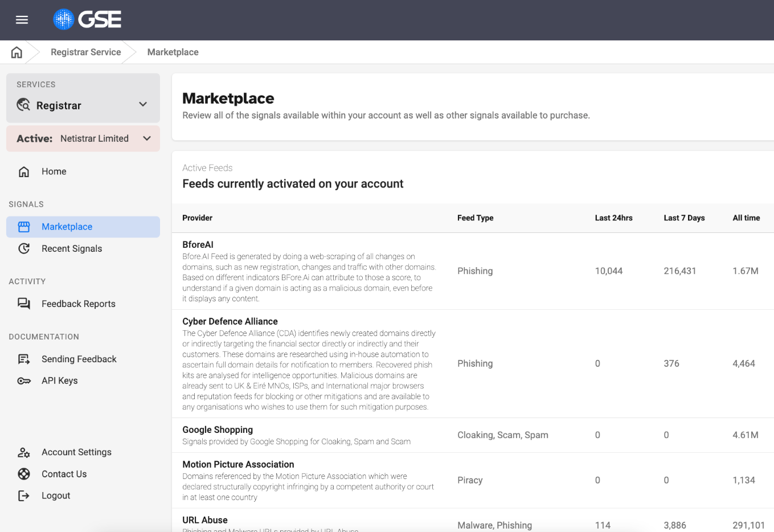This screenshot has width=774, height=532.
Task: Click the Marketplace storefront icon
Action: pyautogui.click(x=24, y=227)
